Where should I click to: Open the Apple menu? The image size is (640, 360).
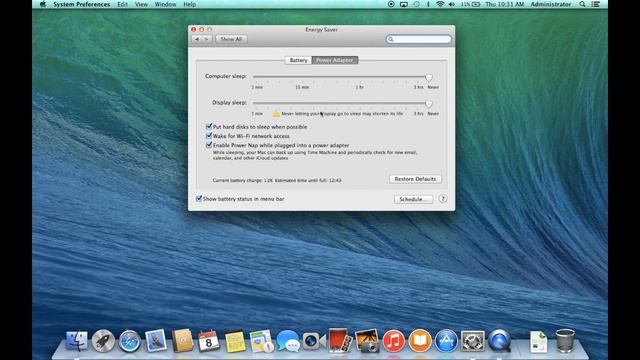43,4
